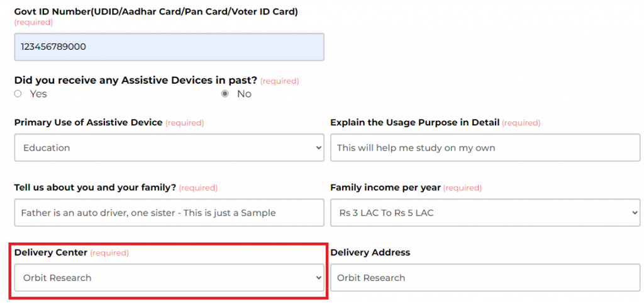Click the Family income per year label

click(386, 188)
